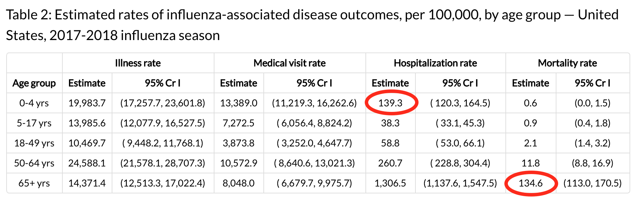Select the Age group header cell
644x201 pixels.
tap(34, 83)
